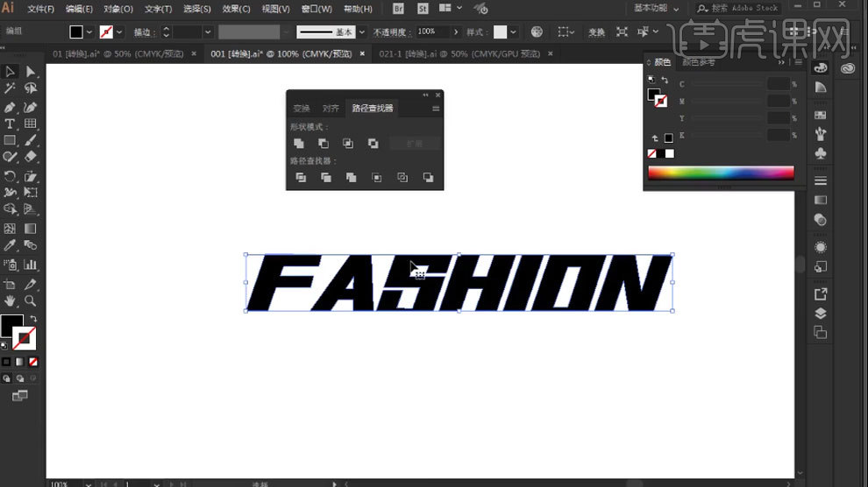
Task: Click Outline in Pathfinder panel
Action: (402, 178)
